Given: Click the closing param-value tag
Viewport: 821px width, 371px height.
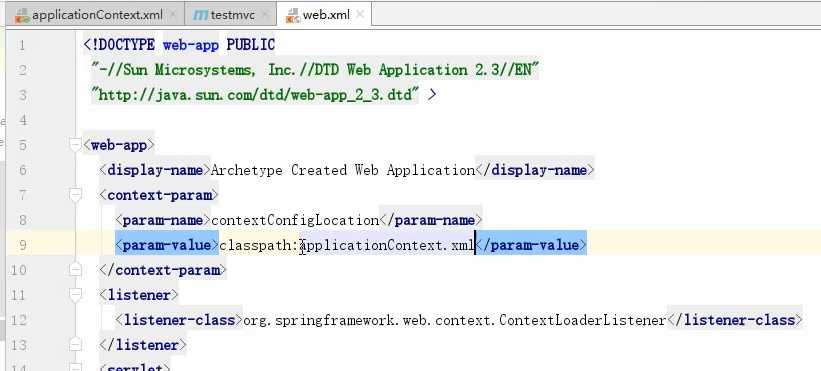Looking at the screenshot, I should point(531,245).
